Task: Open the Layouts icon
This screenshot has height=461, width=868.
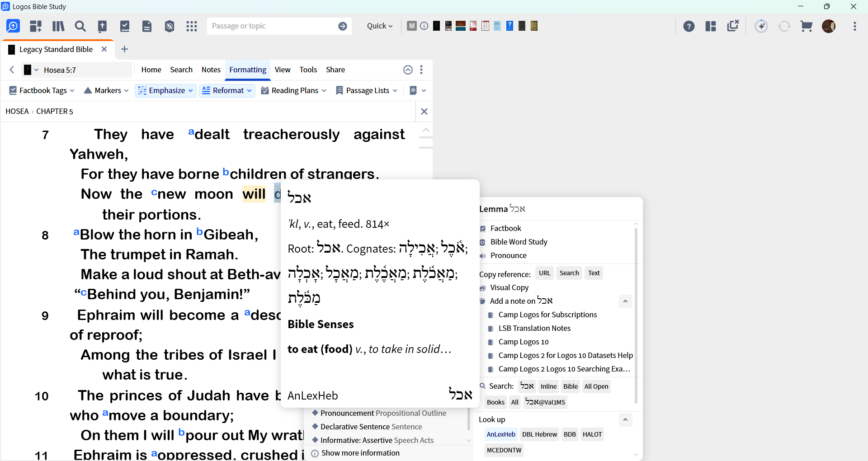Action: [711, 26]
